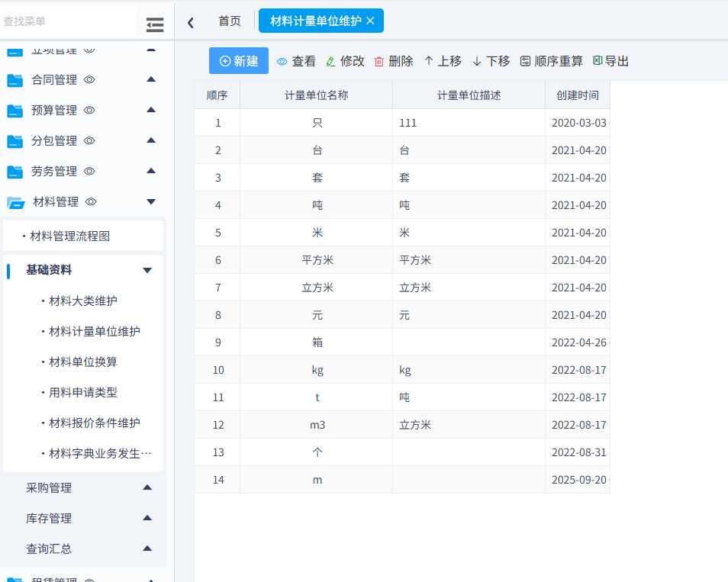
Task: Expand the 库存管理 submenu arrow
Action: pyautogui.click(x=147, y=518)
